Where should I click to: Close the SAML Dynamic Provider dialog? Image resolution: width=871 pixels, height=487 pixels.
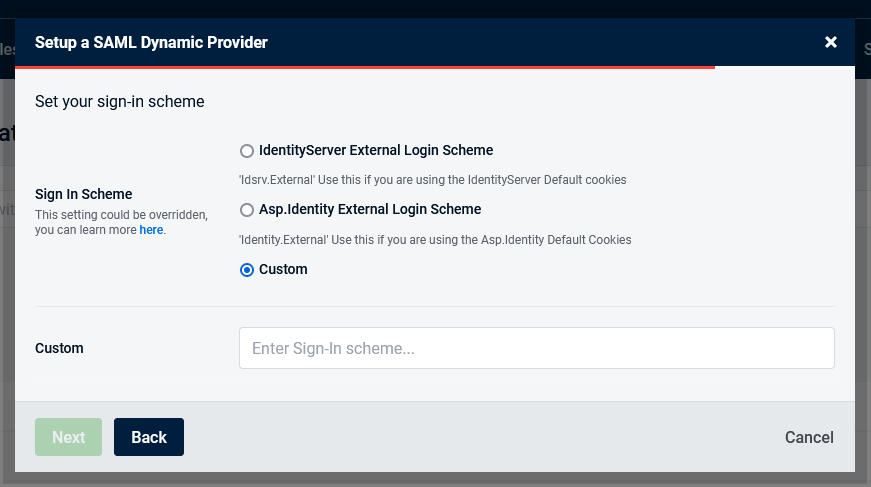(x=830, y=42)
